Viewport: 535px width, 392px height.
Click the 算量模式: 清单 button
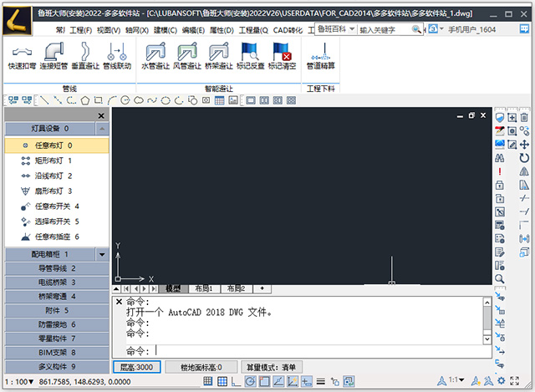[271, 367]
